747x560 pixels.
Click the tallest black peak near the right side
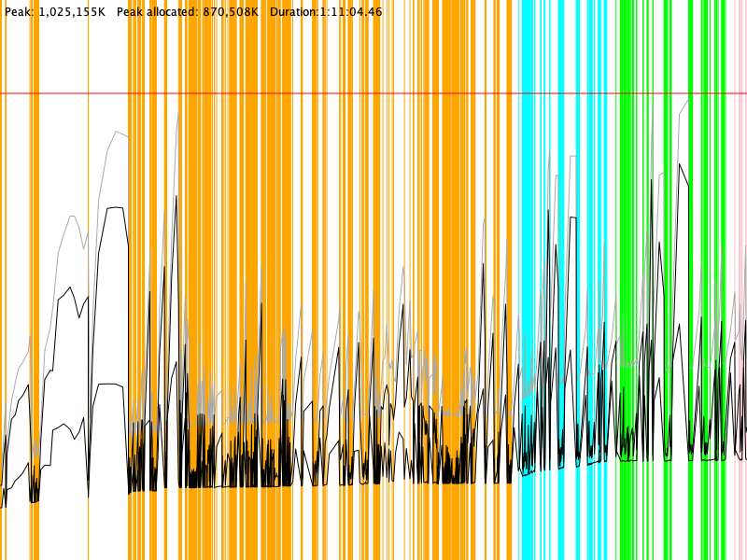pyautogui.click(x=681, y=164)
